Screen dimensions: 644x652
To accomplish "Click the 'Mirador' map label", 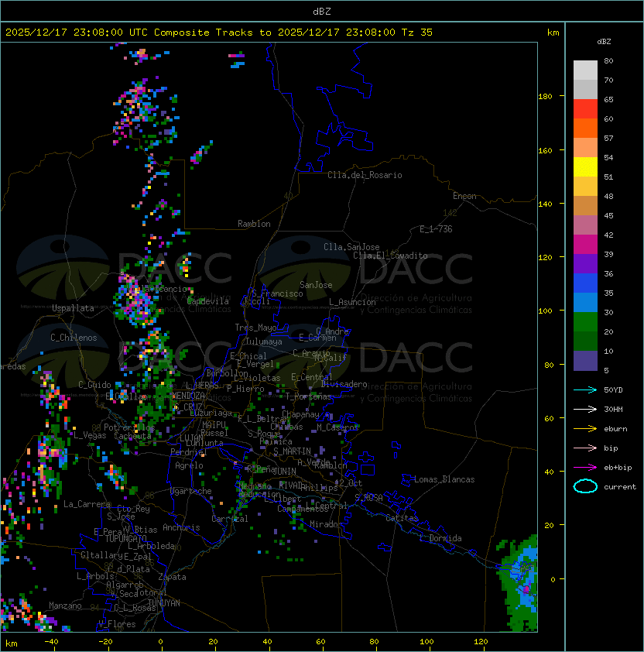I will (x=327, y=524).
